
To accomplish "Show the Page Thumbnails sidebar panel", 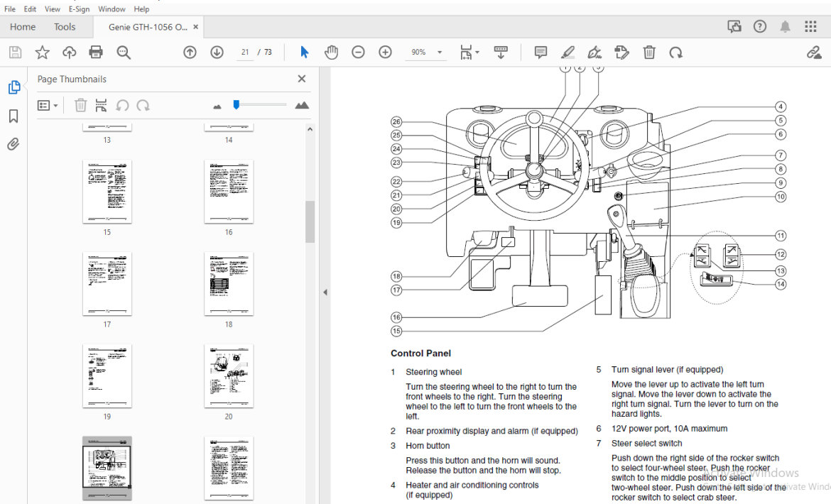I will click(13, 87).
